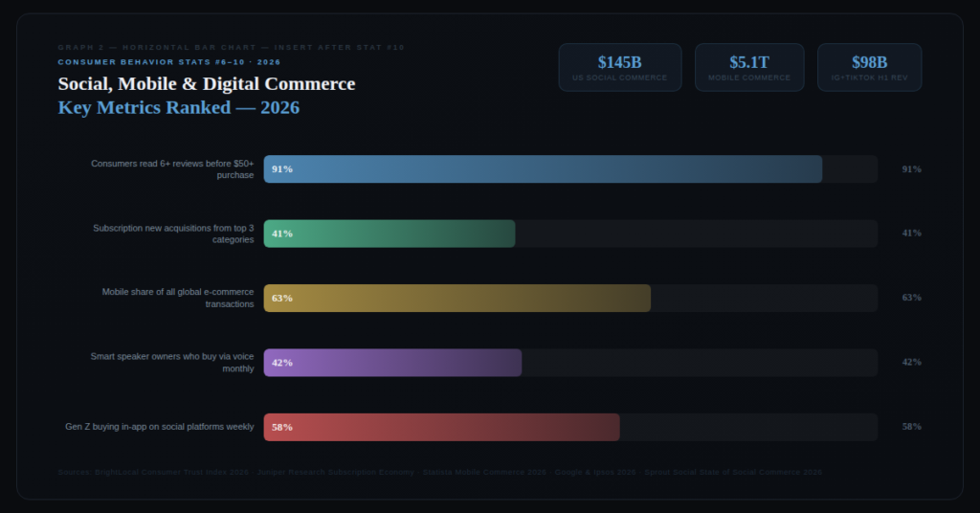
Task: Click the Sources footnote line
Action: (440, 473)
